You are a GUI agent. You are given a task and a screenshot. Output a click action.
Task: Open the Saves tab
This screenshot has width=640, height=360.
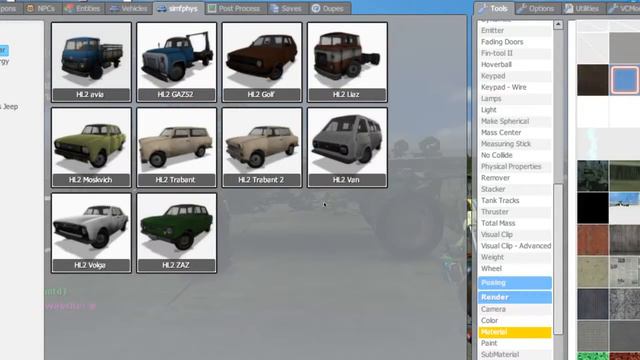[x=286, y=8]
